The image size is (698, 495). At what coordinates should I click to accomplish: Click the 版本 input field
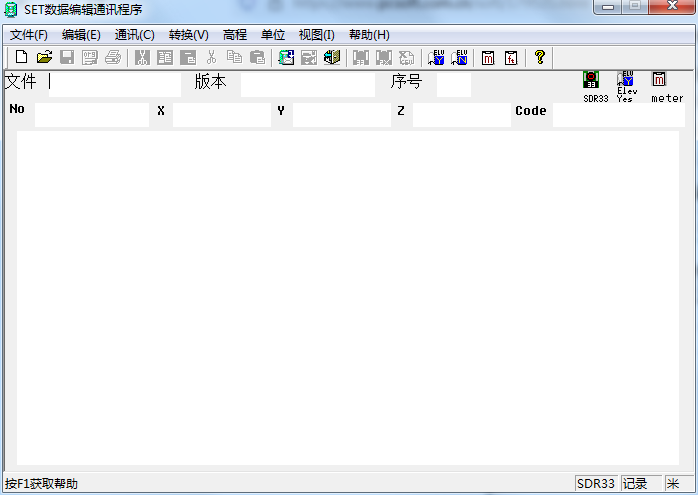307,84
